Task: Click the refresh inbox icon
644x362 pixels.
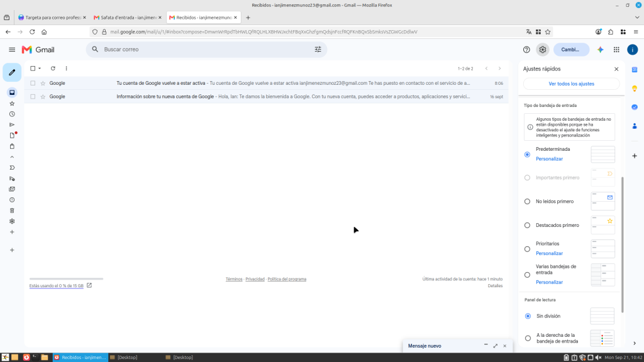Action: pyautogui.click(x=53, y=69)
